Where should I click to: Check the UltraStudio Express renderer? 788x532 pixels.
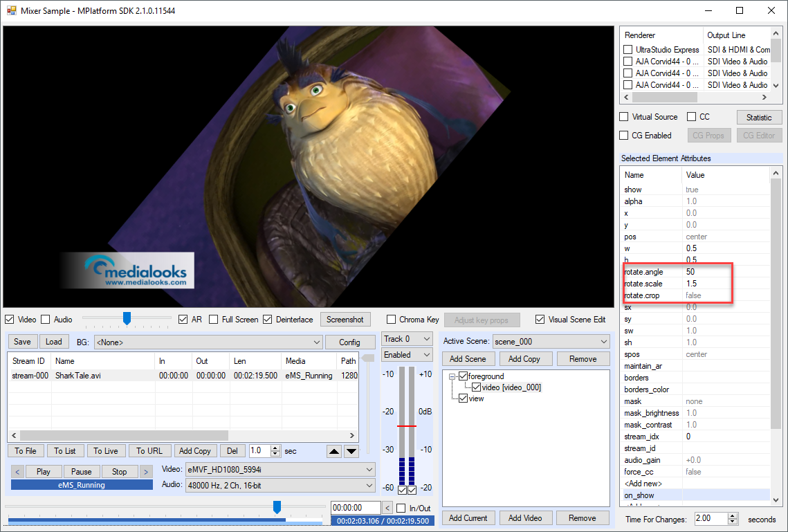coord(627,49)
